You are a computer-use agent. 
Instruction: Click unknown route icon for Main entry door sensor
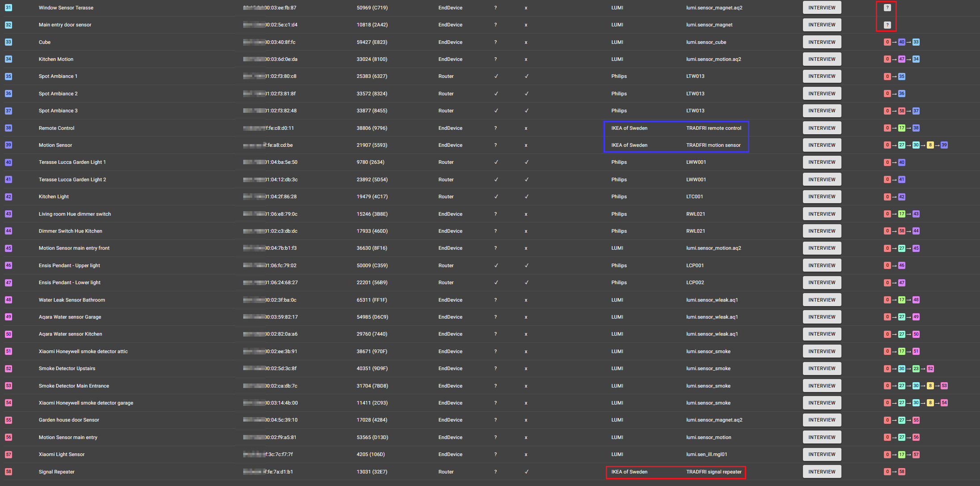(x=887, y=25)
